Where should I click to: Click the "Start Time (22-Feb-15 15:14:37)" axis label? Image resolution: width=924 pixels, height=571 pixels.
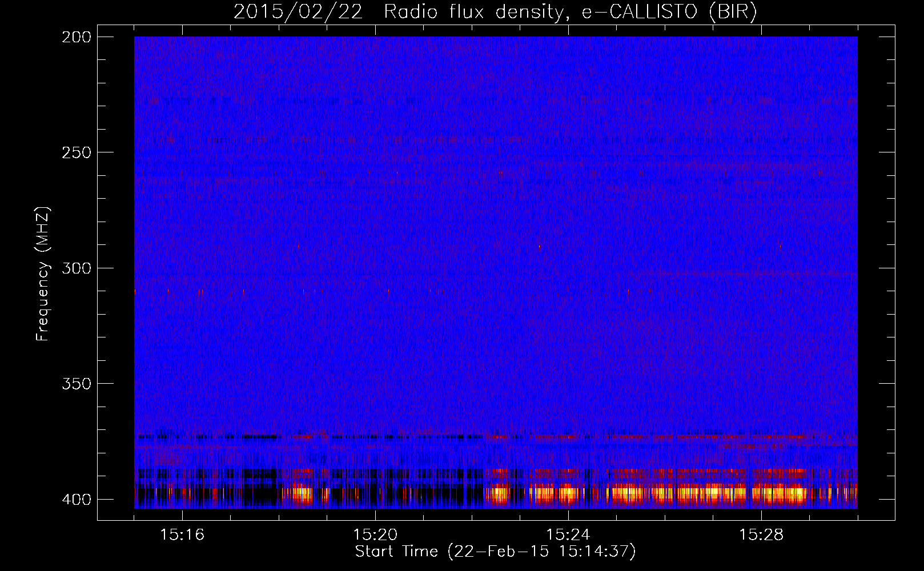[x=496, y=552]
